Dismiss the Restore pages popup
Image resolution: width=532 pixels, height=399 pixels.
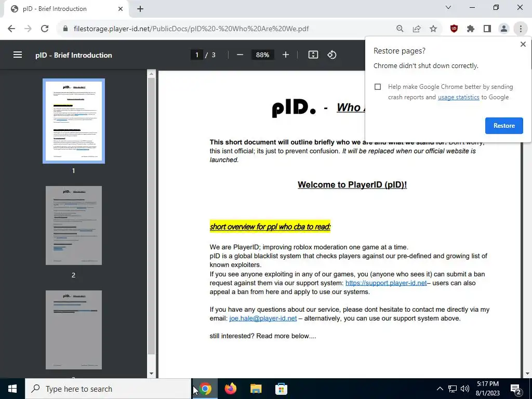point(523,44)
